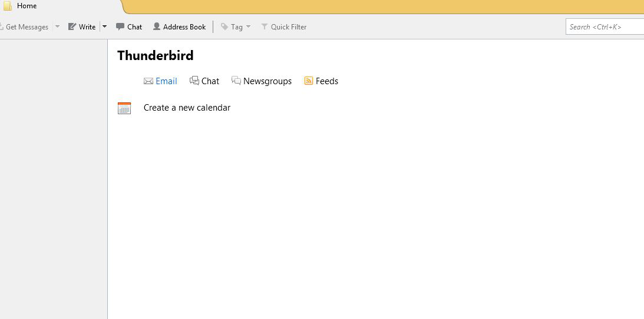This screenshot has width=644, height=319.
Task: Click the Chat account bubbles icon
Action: [x=194, y=81]
